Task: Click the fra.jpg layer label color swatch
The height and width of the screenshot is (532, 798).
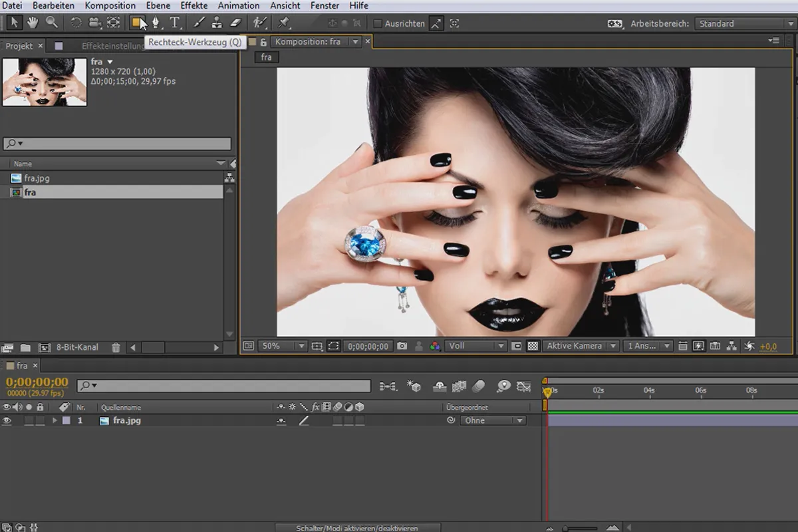Action: 66,420
